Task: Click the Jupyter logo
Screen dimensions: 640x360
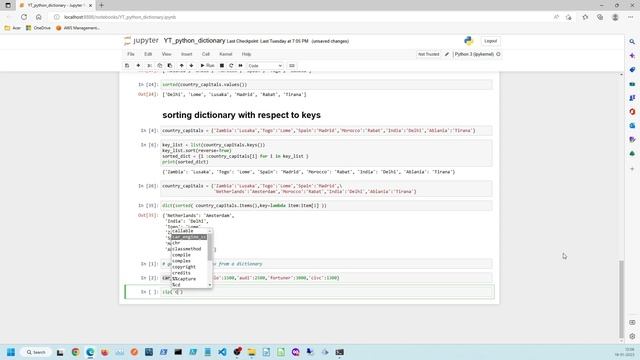Action: point(141,40)
